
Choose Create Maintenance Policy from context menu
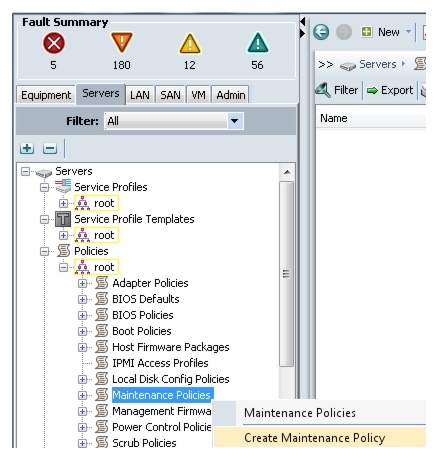pos(320,438)
